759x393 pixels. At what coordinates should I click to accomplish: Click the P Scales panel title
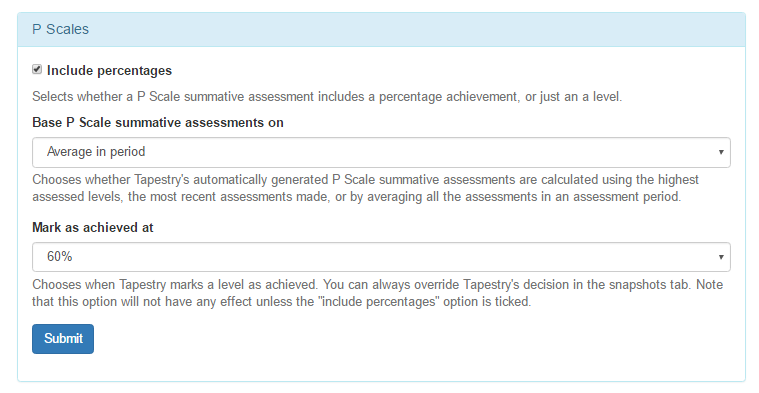click(61, 30)
